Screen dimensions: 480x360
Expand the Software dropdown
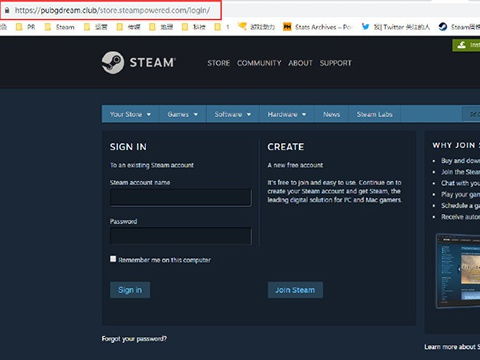coord(233,114)
